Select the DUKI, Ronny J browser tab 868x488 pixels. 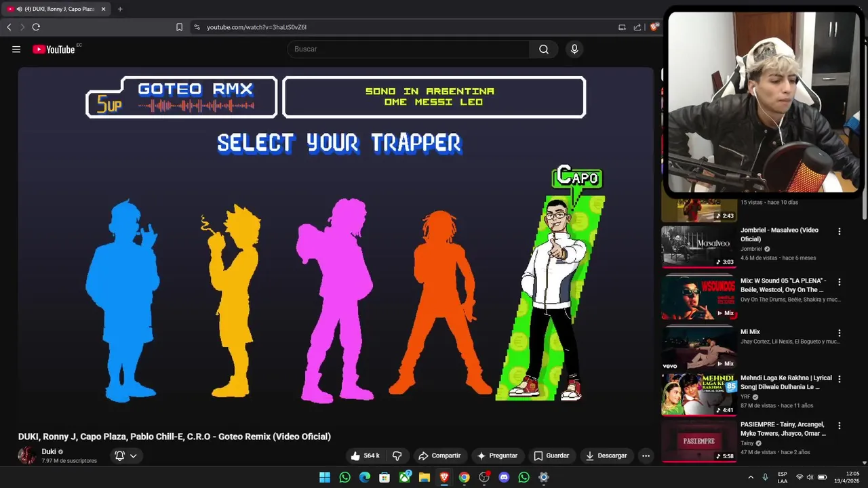pos(57,9)
